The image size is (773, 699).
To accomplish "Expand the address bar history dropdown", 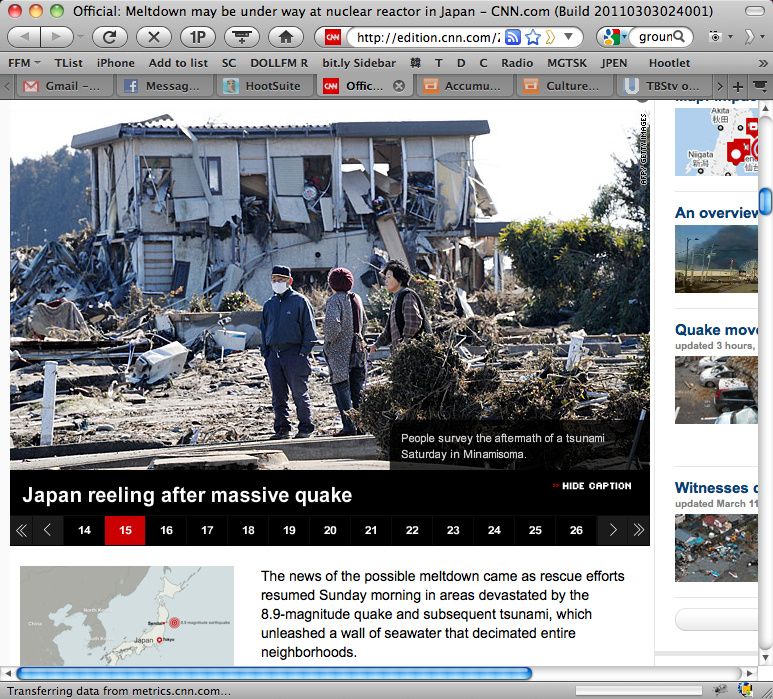I will (x=570, y=37).
